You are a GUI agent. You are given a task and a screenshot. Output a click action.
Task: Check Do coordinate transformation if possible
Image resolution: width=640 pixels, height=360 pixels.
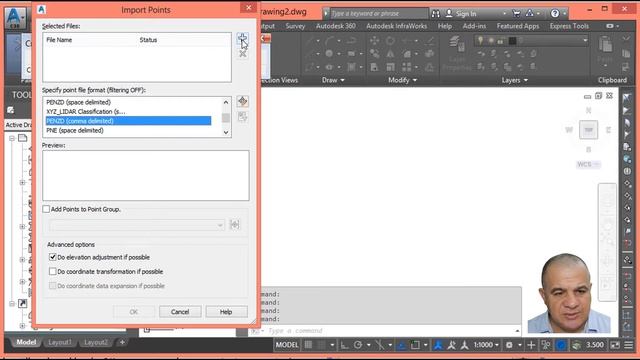pos(53,271)
